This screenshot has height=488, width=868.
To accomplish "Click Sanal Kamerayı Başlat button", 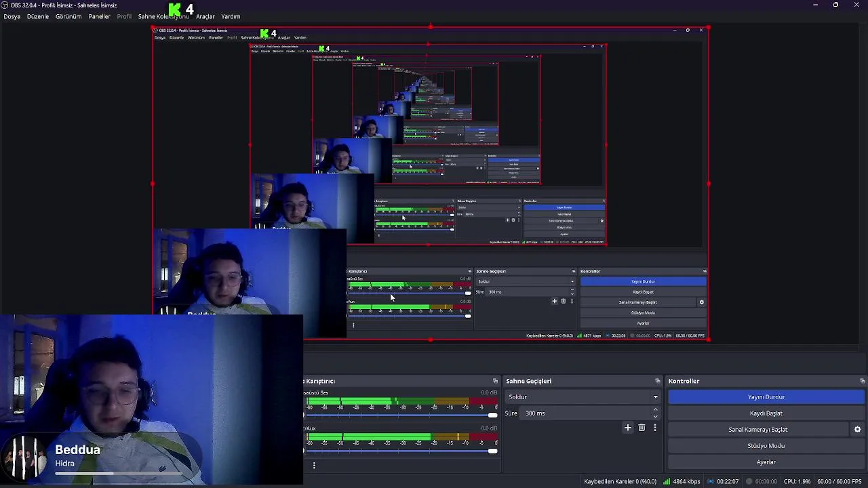I will point(758,430).
